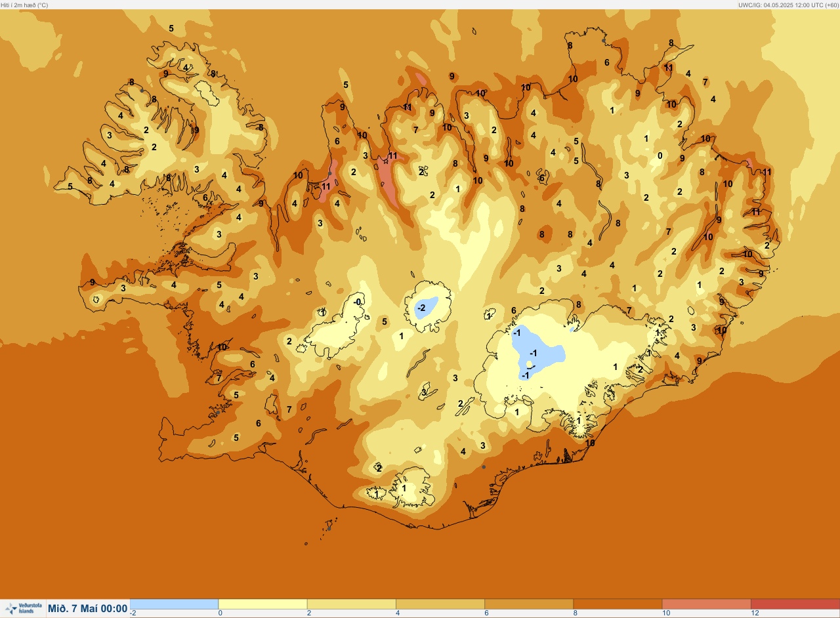Click the legend scale value '4' below the color bar

click(x=398, y=613)
